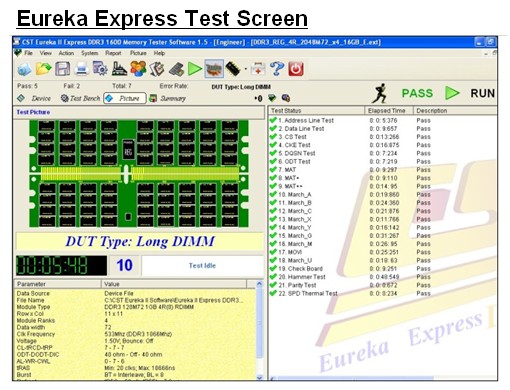Switch to the Test Bench tab
This screenshot has width=510, height=390.
(x=81, y=98)
